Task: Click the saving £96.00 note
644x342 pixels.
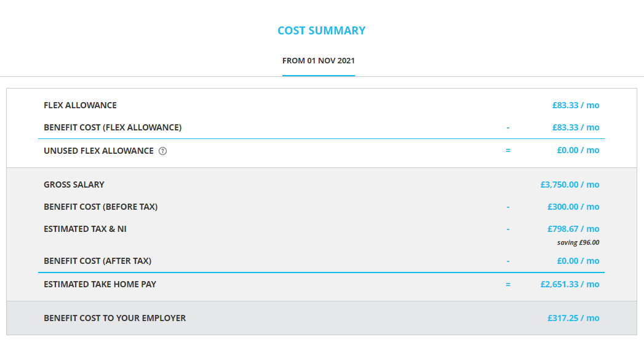Action: pyautogui.click(x=578, y=242)
